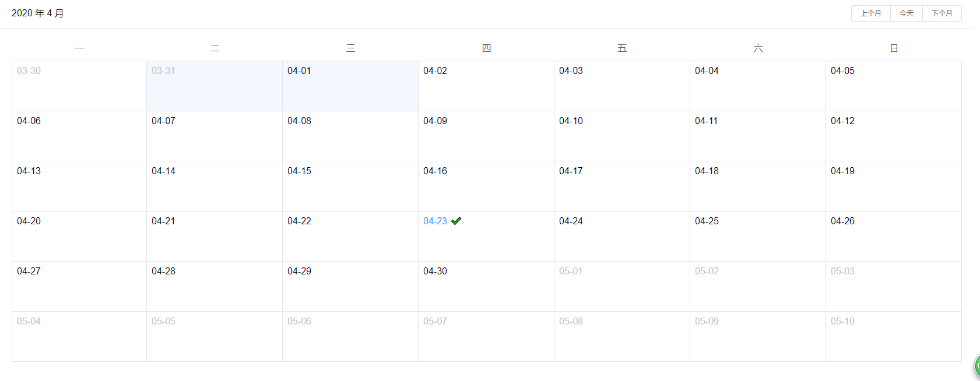Choose the 04-18 Saturday cell
980x381 pixels.
tap(757, 186)
